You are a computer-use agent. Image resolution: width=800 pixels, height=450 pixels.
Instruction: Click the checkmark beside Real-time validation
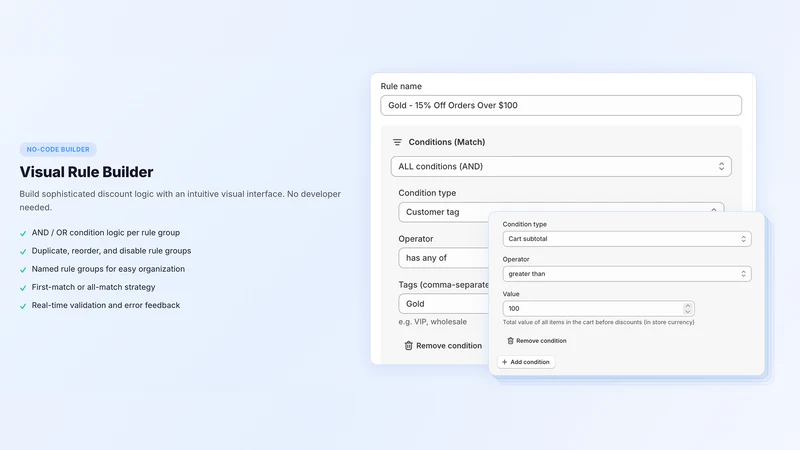(23, 306)
